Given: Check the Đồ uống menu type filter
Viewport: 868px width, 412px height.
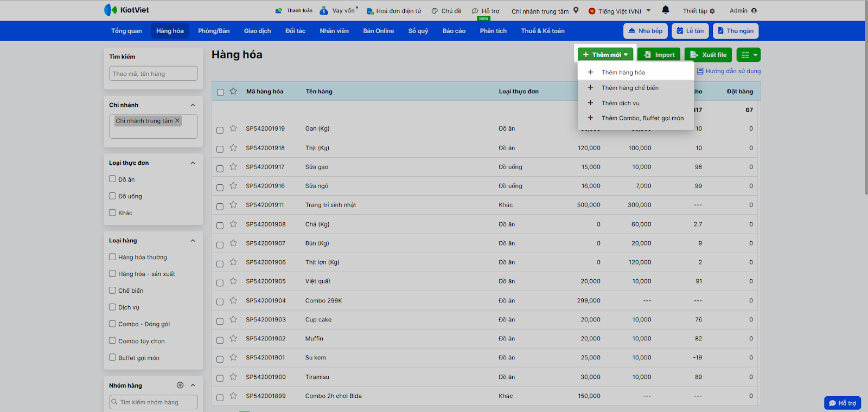Looking at the screenshot, I should 112,196.
